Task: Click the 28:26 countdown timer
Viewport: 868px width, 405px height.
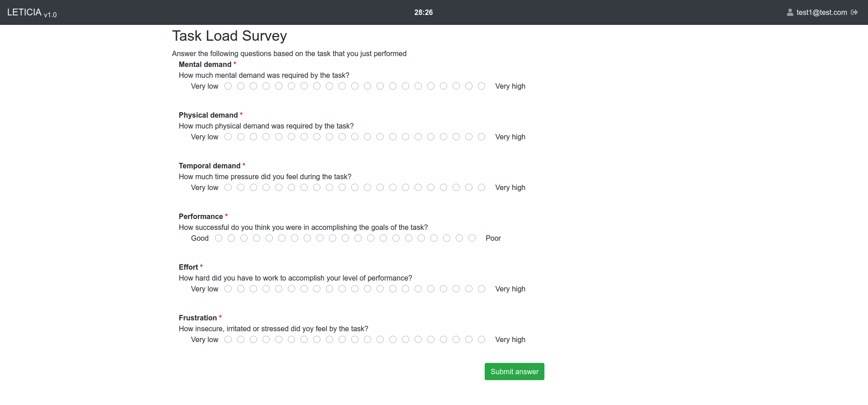Action: click(x=424, y=13)
